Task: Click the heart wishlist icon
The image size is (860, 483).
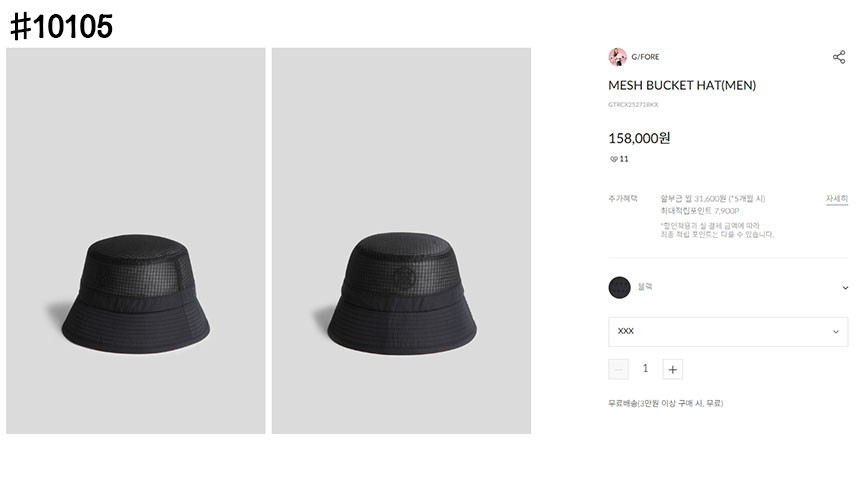Action: pyautogui.click(x=613, y=159)
